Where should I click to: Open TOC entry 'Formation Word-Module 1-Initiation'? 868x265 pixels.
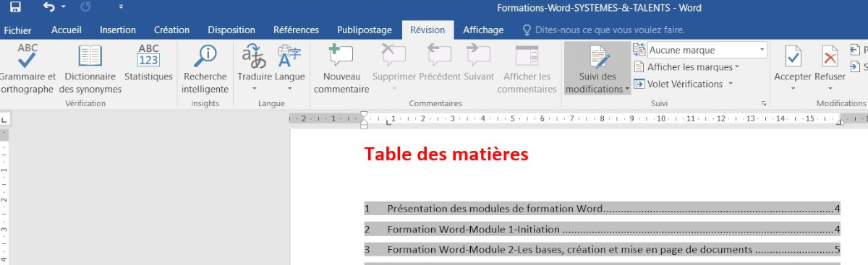602,230
